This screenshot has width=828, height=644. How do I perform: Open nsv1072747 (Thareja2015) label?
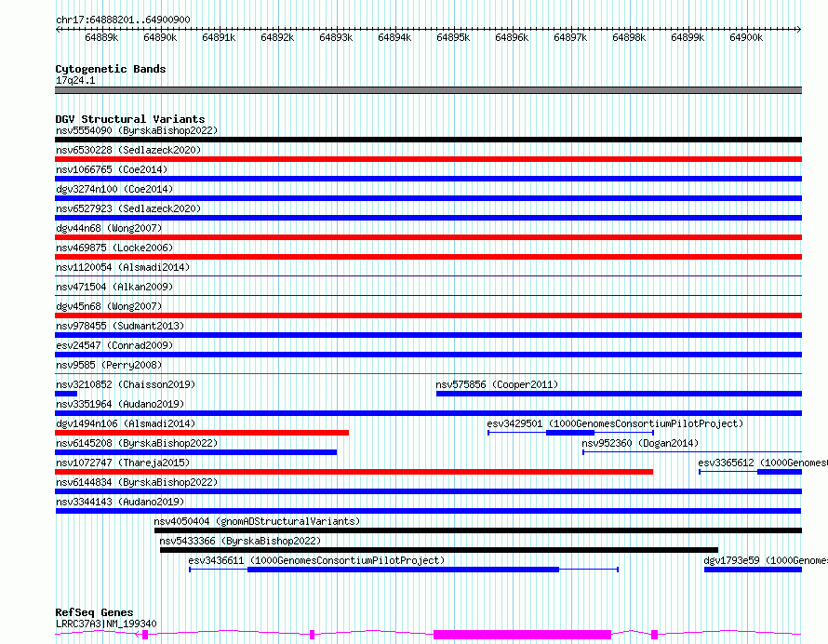(x=123, y=463)
